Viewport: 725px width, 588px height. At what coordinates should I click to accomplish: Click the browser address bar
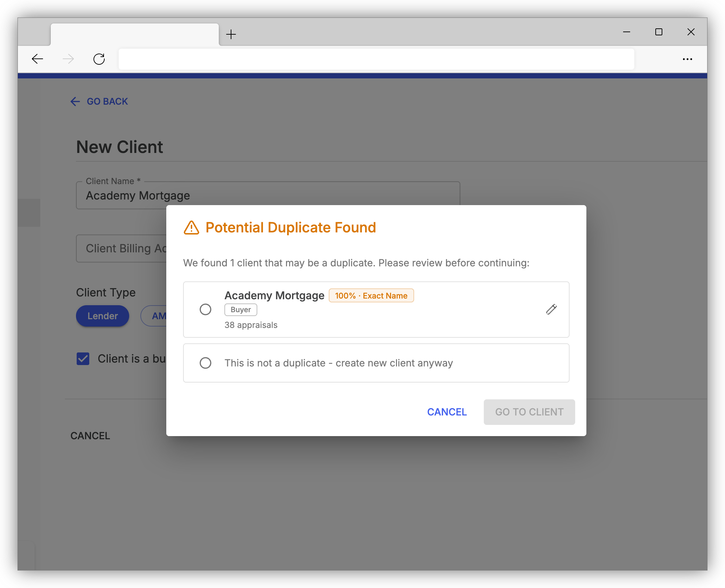point(376,59)
